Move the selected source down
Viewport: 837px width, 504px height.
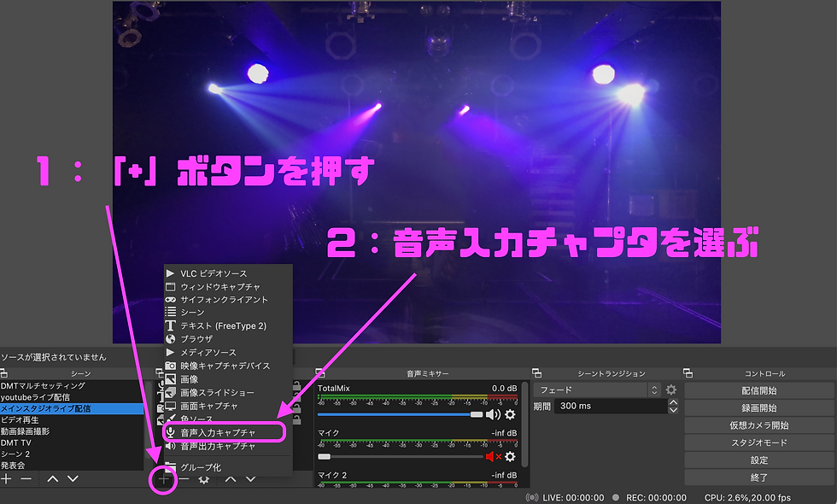click(x=250, y=479)
